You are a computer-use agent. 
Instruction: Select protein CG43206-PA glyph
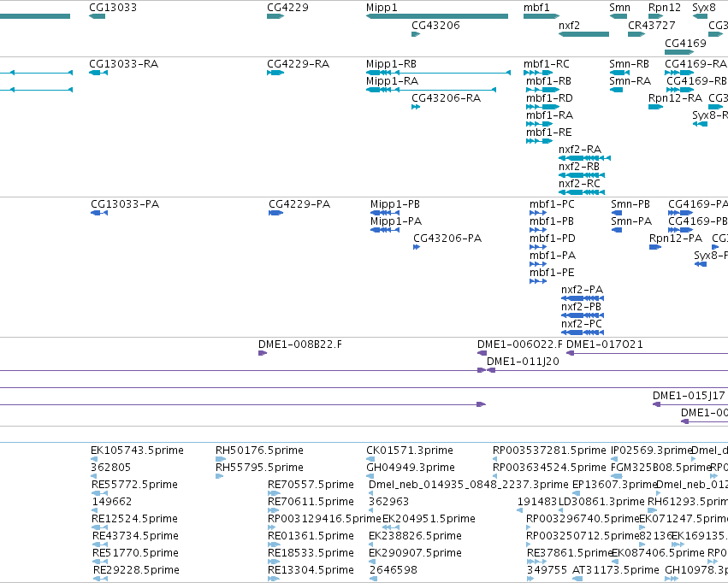417,247
